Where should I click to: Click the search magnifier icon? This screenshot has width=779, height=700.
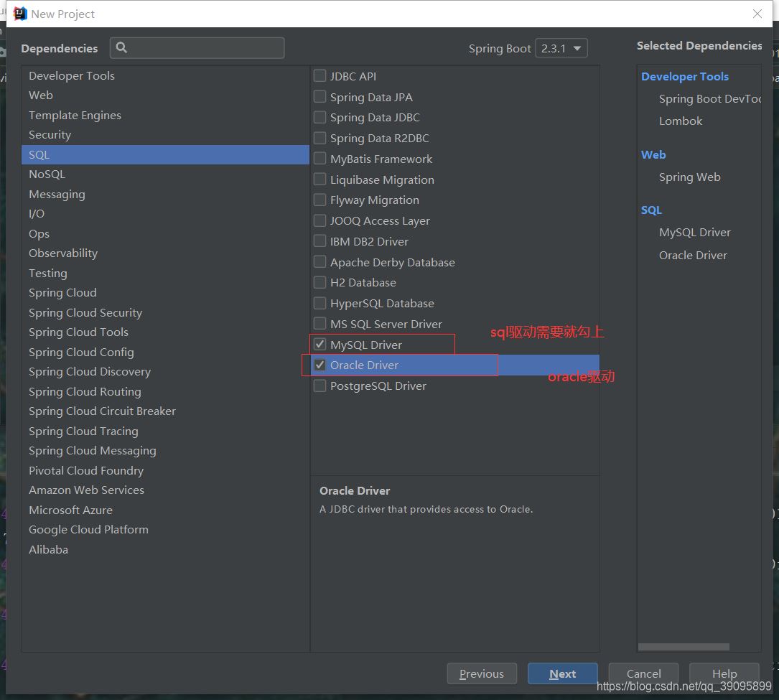(121, 47)
